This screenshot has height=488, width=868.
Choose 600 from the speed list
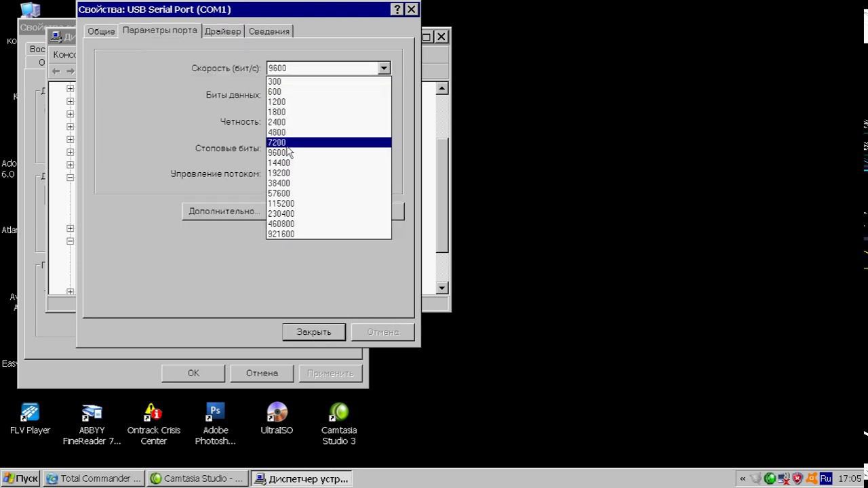tap(329, 91)
